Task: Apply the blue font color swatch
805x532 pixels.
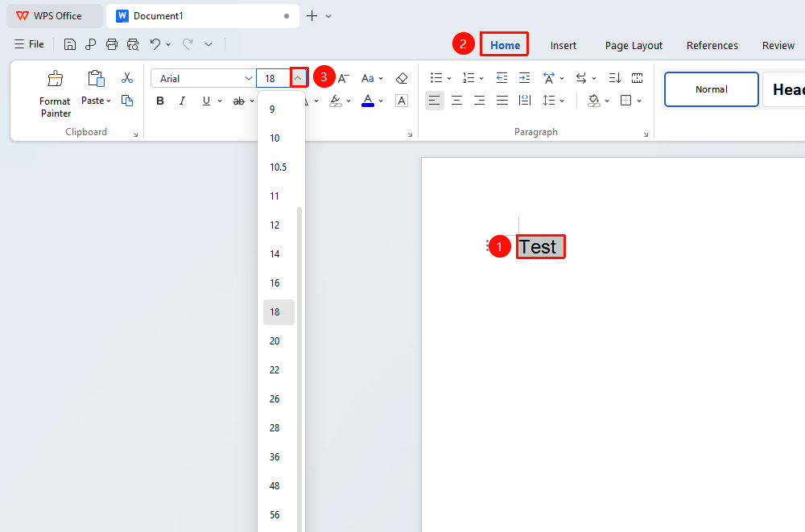Action: click(x=368, y=101)
